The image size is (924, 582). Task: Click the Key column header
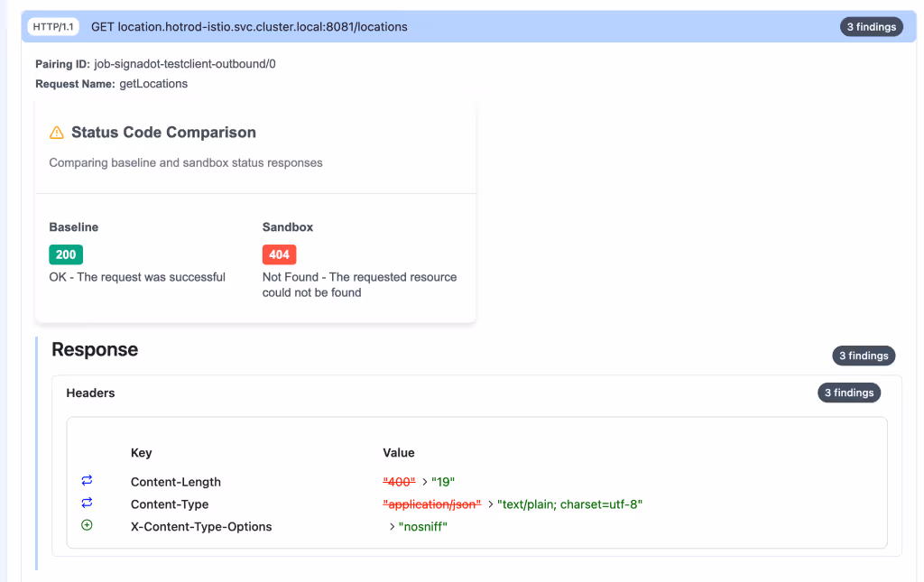point(142,452)
